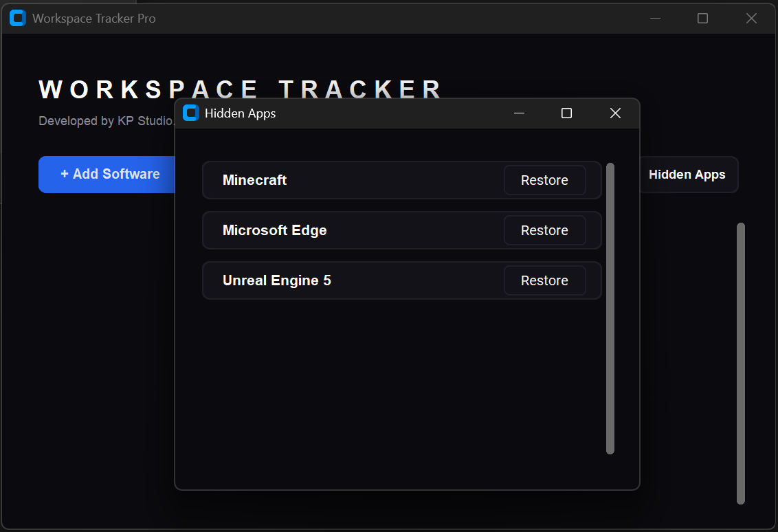Close the Workspace Tracker Pro window
Image resolution: width=778 pixels, height=532 pixels.
click(x=751, y=19)
